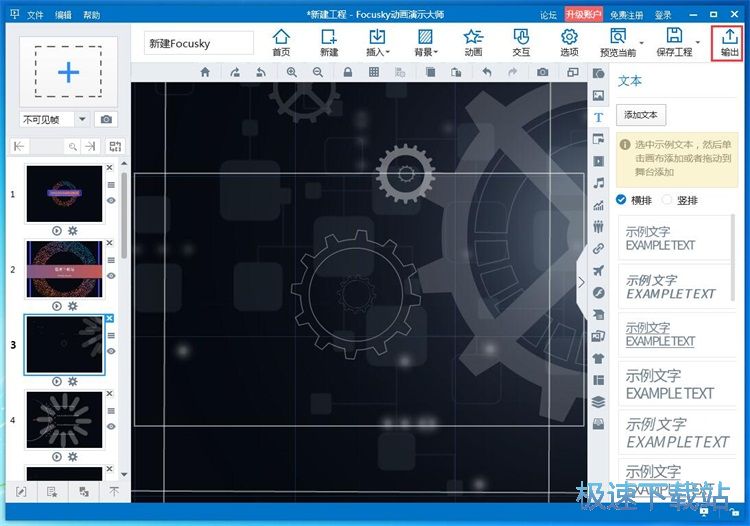
Task: Open the characters people tool
Action: pos(598,227)
